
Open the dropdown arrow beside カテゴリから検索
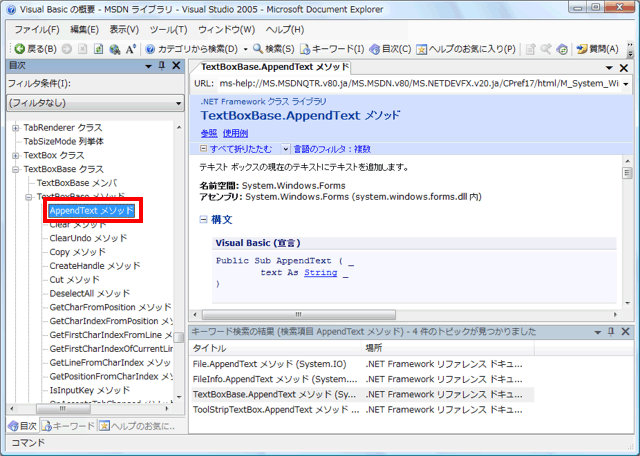point(245,49)
